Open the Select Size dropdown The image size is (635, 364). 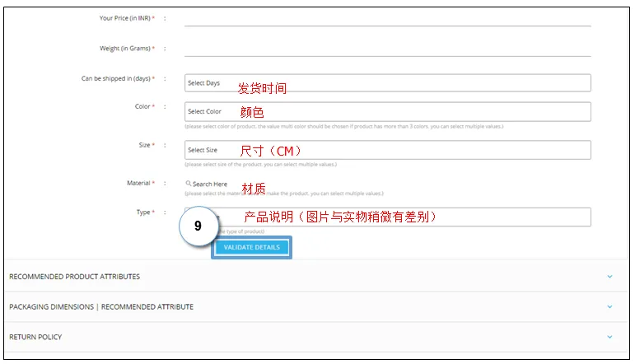[388, 150]
